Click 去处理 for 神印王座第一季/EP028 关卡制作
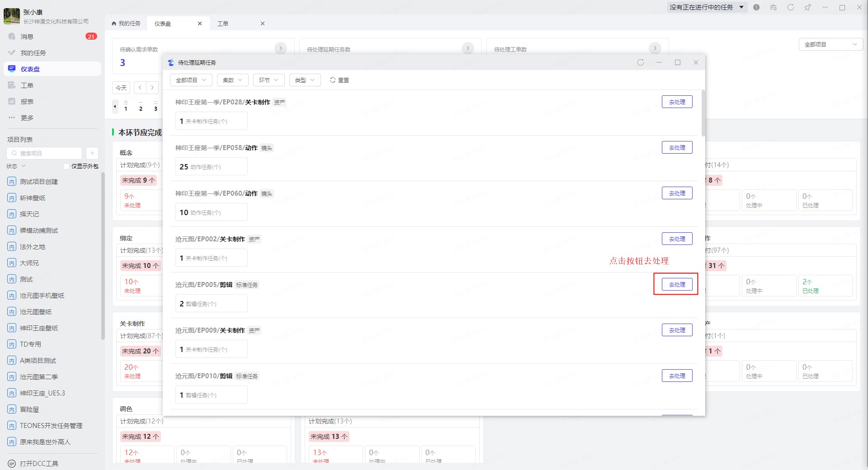 click(677, 102)
